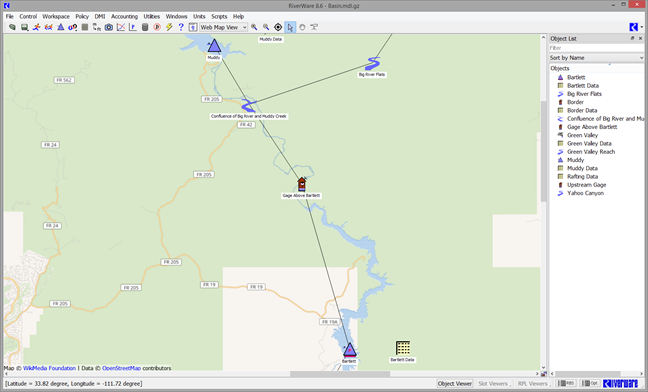Click the camera snapshot icon in toolbar

pos(109,27)
